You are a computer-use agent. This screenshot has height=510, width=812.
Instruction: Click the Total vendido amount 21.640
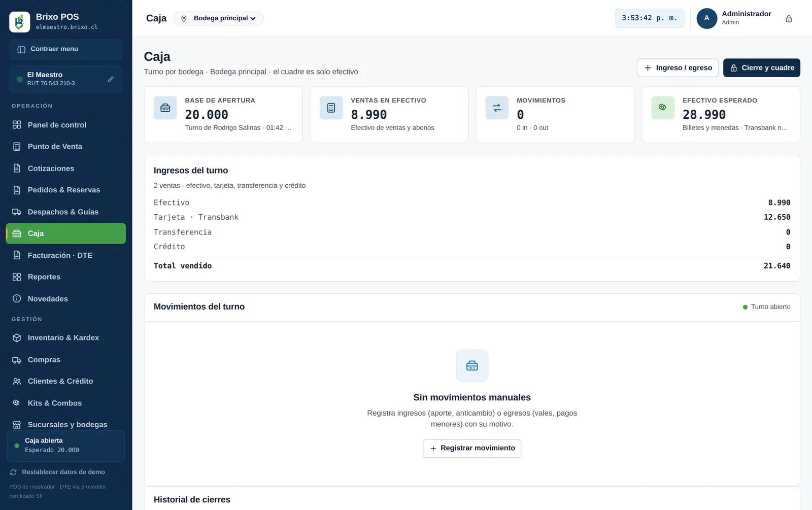click(x=777, y=266)
